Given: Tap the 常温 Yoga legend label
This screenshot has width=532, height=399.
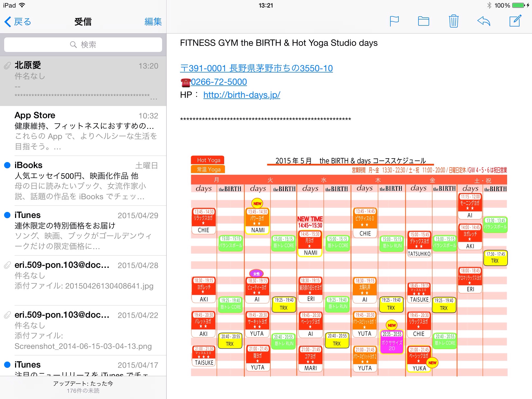Looking at the screenshot, I should pos(208,169).
